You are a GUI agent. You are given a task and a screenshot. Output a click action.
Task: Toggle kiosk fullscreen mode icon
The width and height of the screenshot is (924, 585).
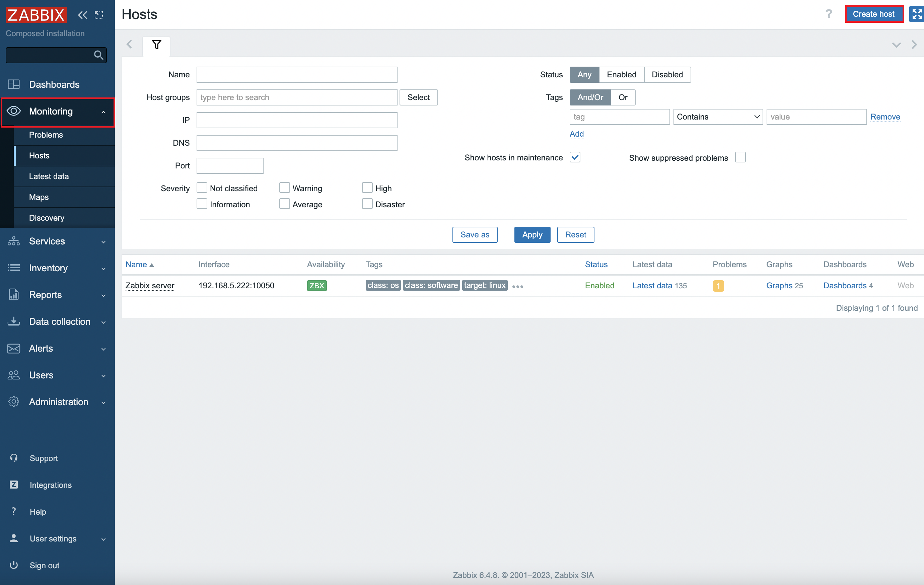(x=916, y=14)
